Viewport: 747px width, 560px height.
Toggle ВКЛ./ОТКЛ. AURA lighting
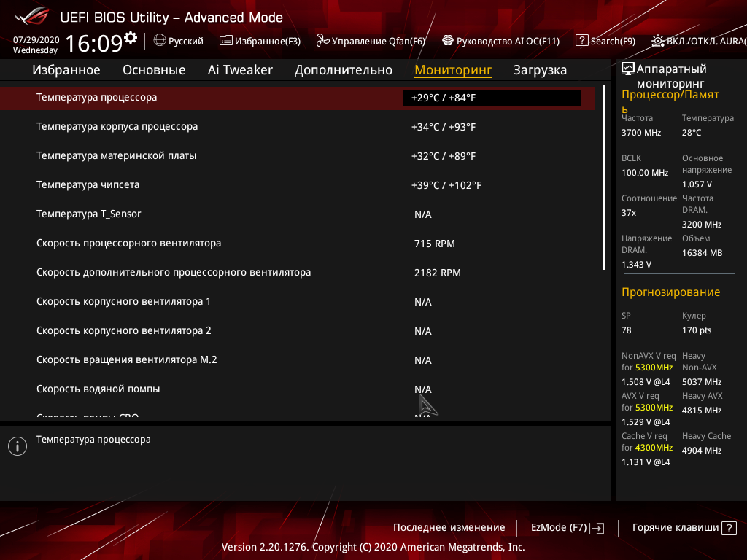[699, 41]
